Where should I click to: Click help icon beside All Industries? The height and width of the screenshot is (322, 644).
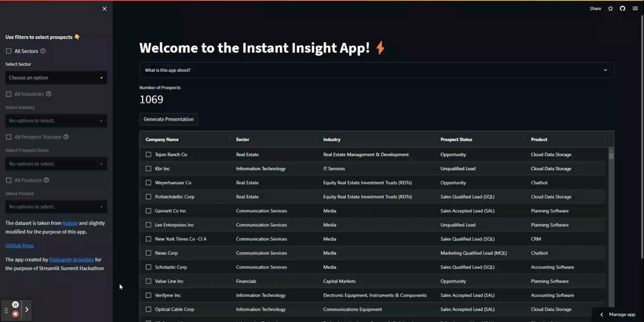tap(49, 94)
